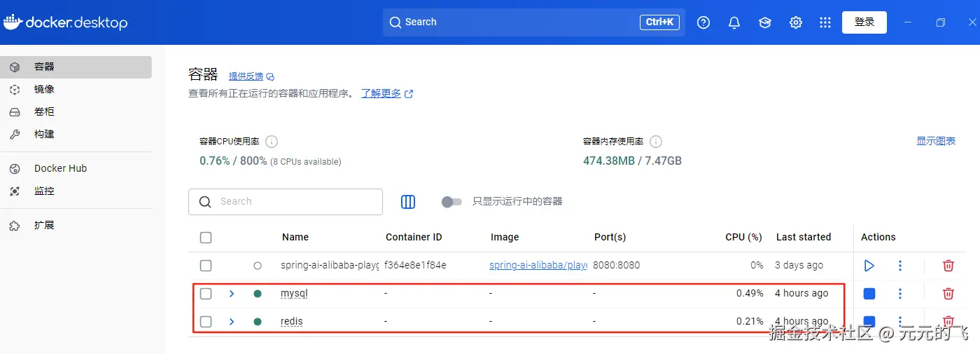980x354 pixels.
Task: Open the spring-ai-alibaba/playground image link
Action: 538,266
